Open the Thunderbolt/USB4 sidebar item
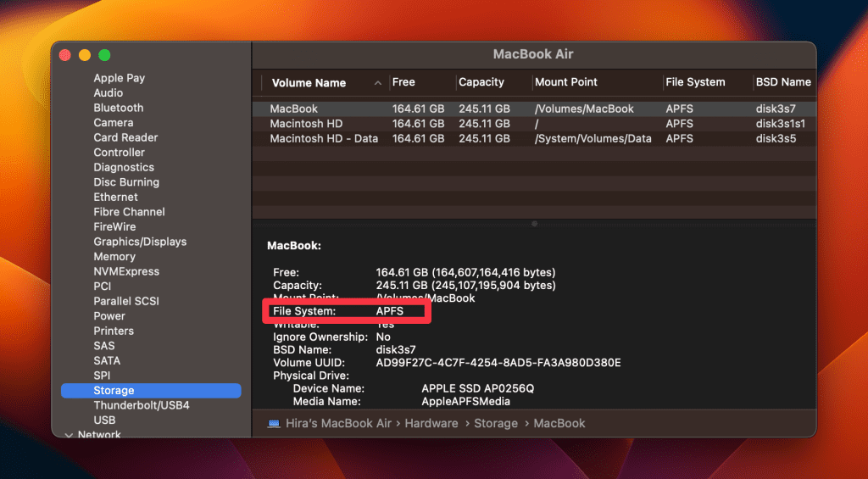The height and width of the screenshot is (479, 868). click(x=141, y=405)
